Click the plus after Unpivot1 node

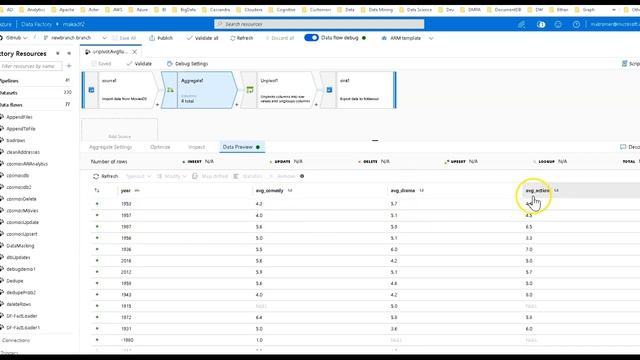pos(316,105)
